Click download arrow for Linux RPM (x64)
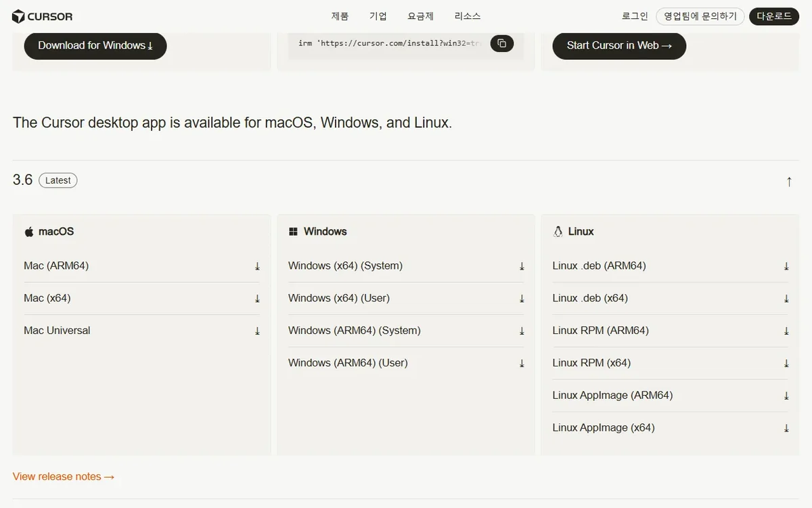 click(x=786, y=364)
